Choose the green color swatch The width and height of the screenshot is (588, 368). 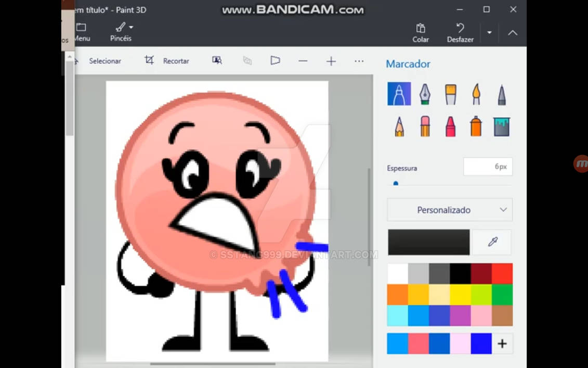coord(502,295)
